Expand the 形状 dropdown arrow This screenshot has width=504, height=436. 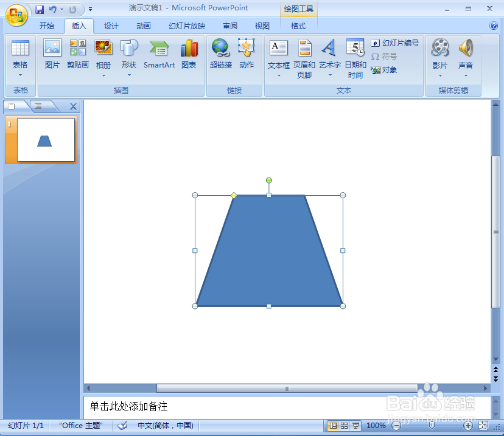pyautogui.click(x=129, y=75)
